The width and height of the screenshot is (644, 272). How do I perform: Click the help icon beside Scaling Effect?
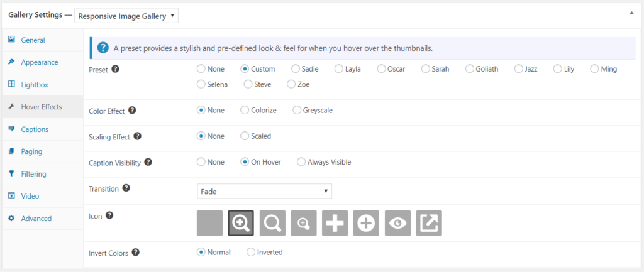tap(138, 136)
